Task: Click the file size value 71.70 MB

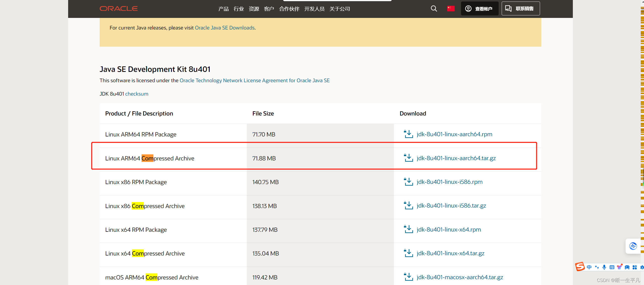Action: [264, 134]
